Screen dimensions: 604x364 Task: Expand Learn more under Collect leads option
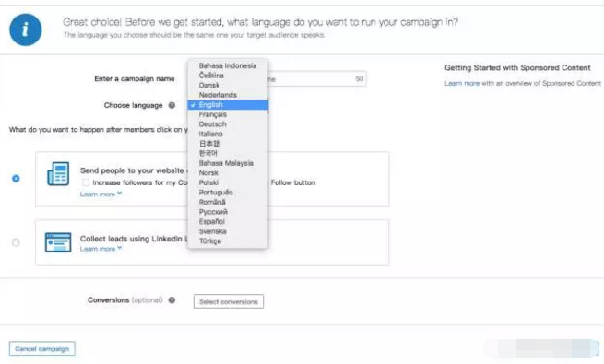click(101, 249)
